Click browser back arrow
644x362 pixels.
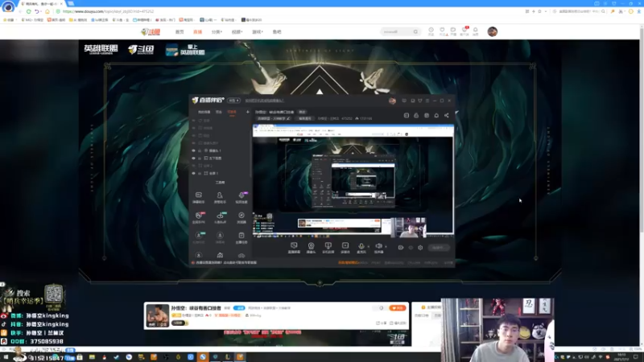pyautogui.click(x=19, y=11)
